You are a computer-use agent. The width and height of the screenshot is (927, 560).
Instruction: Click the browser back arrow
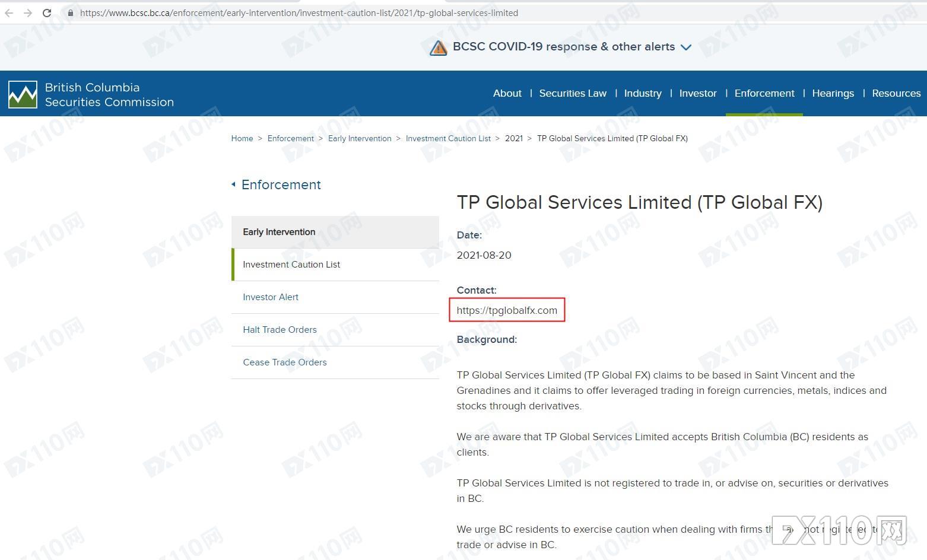pyautogui.click(x=9, y=12)
